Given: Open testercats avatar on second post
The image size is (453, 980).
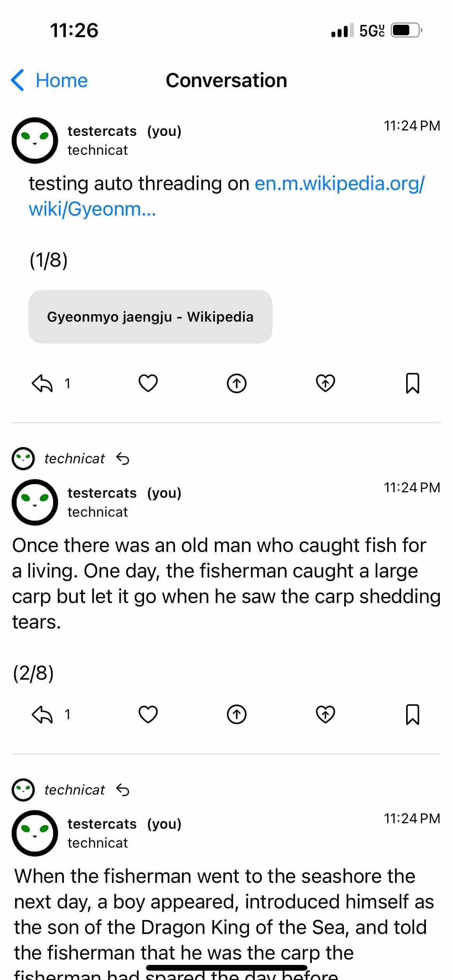Looking at the screenshot, I should click(x=35, y=502).
